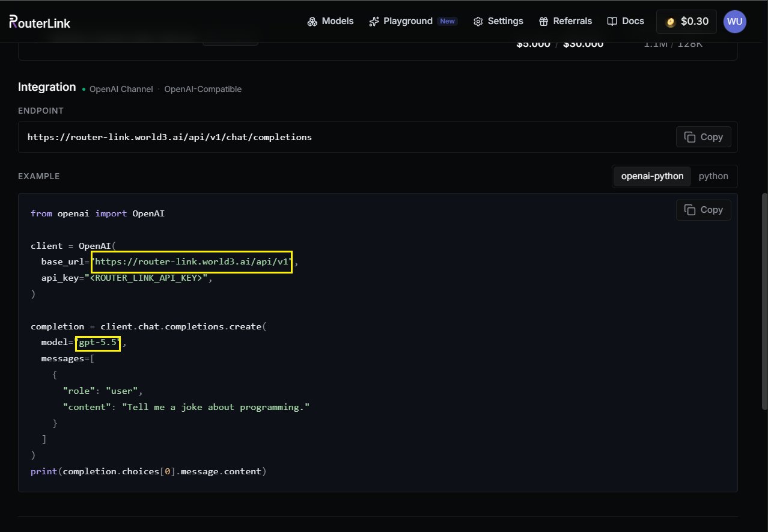Image resolution: width=768 pixels, height=532 pixels.
Task: Switch to the openai-python tab
Action: coord(652,176)
